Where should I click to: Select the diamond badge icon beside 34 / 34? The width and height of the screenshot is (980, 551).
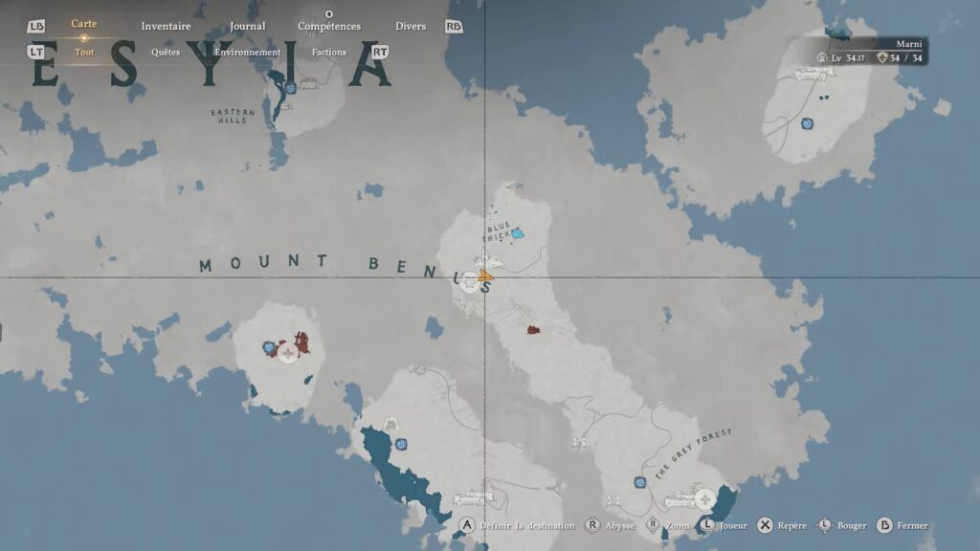(x=881, y=58)
